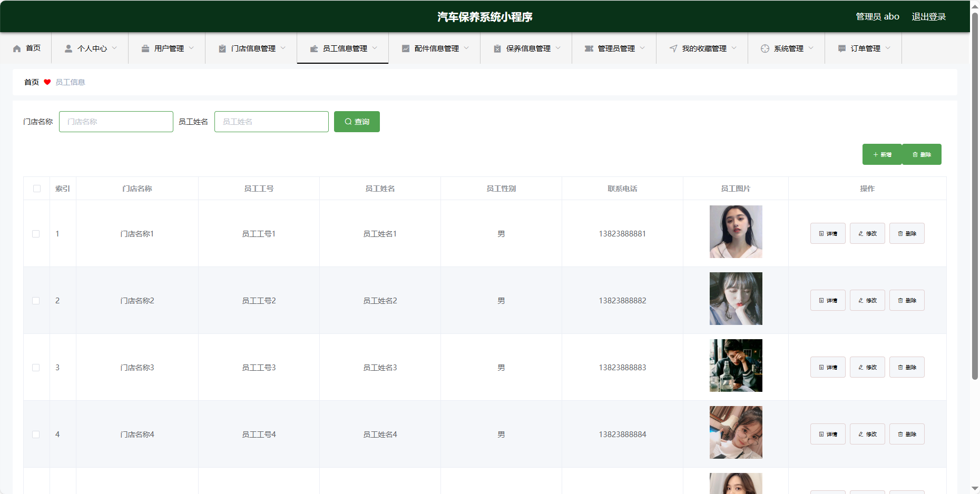Click the 员工工号2 cell
980x494 pixels.
tap(259, 301)
